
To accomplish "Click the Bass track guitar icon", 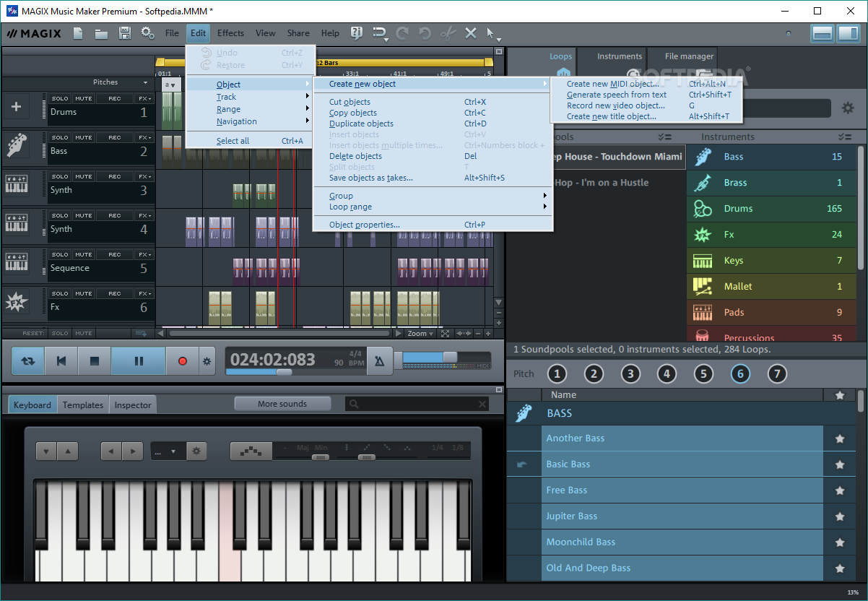I will (x=16, y=144).
